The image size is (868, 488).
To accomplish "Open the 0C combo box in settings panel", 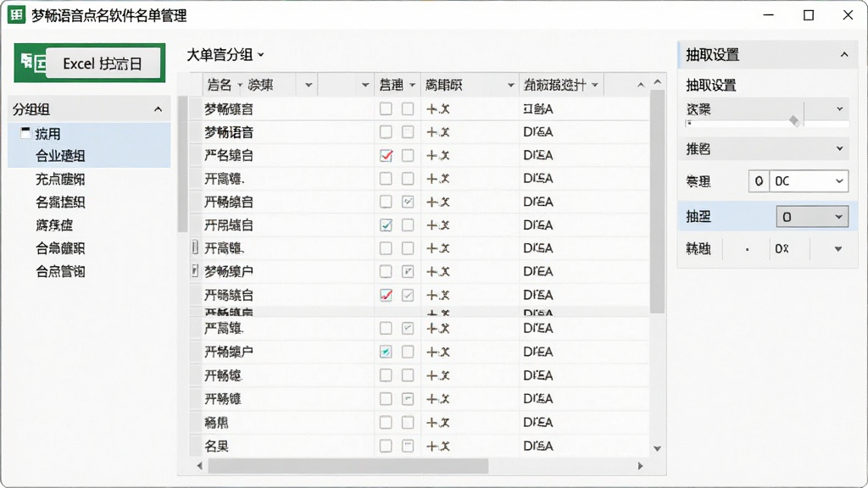I will pos(809,181).
